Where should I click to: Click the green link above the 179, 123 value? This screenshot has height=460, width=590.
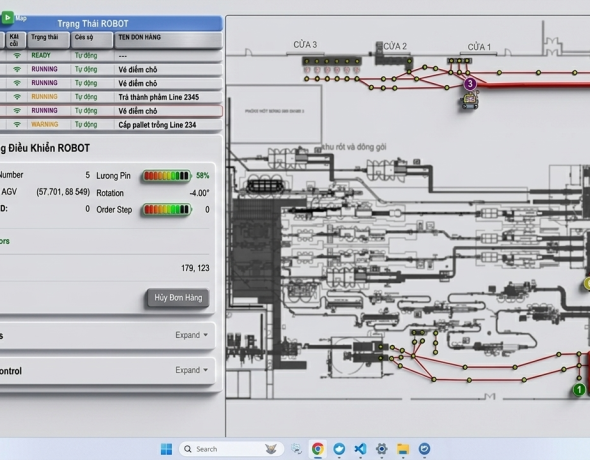pyautogui.click(x=5, y=241)
